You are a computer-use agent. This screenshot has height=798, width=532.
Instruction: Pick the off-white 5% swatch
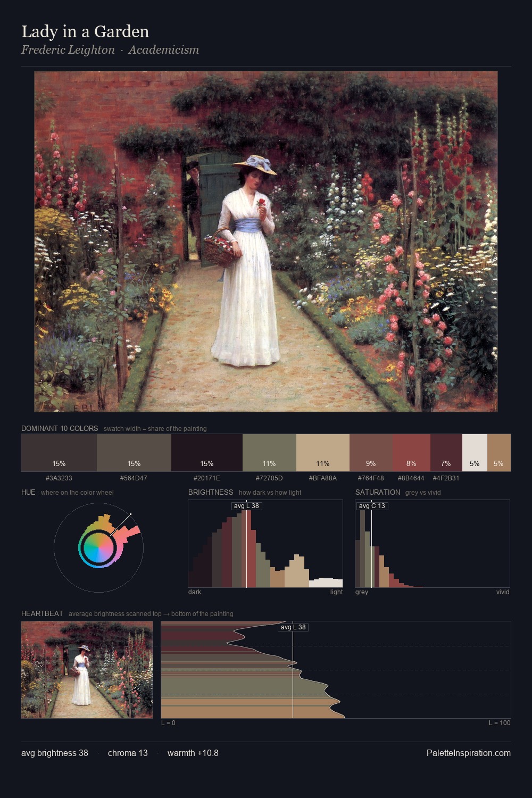(x=475, y=453)
